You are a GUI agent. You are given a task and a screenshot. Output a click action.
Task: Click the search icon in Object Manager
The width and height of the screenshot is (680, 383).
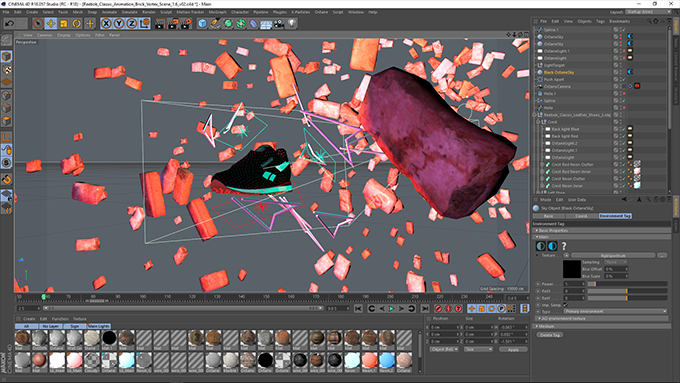[x=649, y=21]
